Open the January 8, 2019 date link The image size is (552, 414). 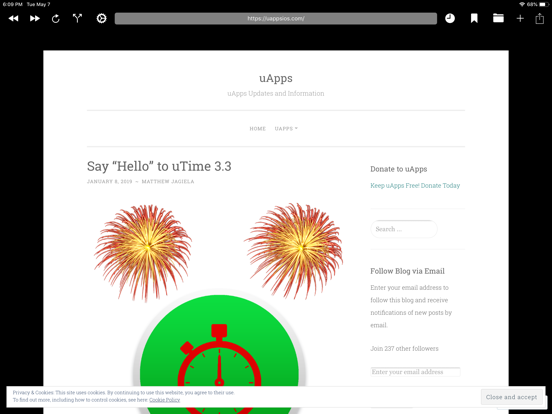click(x=109, y=182)
